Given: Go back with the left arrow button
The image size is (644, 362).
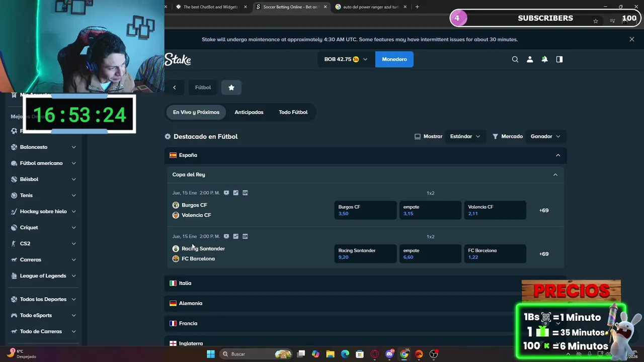Looking at the screenshot, I should click(x=175, y=87).
